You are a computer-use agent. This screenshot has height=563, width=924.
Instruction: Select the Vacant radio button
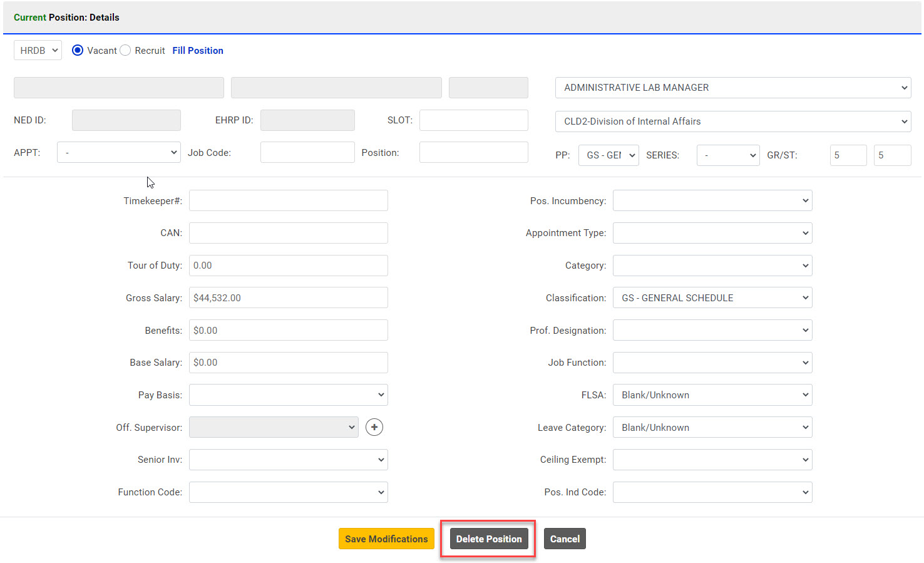pos(78,50)
